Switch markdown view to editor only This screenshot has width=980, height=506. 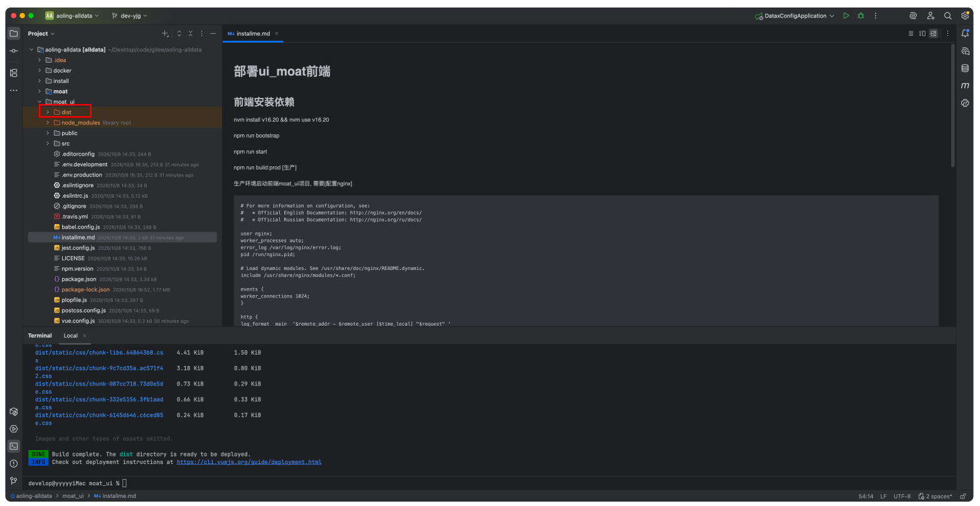tap(911, 33)
